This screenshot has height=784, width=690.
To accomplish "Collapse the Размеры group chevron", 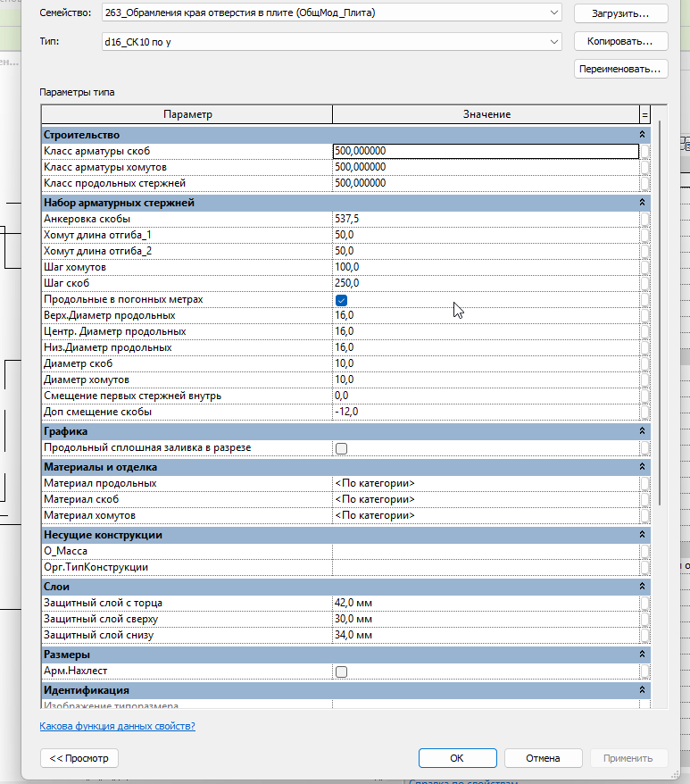I will tap(642, 654).
